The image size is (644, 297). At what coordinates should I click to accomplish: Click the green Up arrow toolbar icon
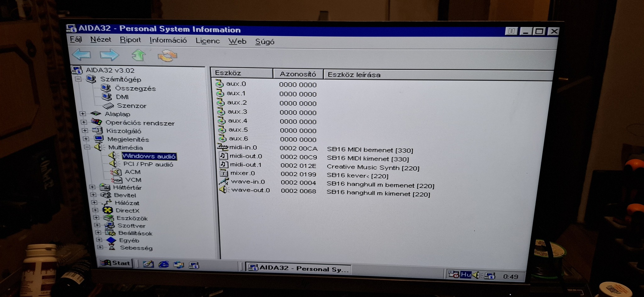pyautogui.click(x=139, y=55)
